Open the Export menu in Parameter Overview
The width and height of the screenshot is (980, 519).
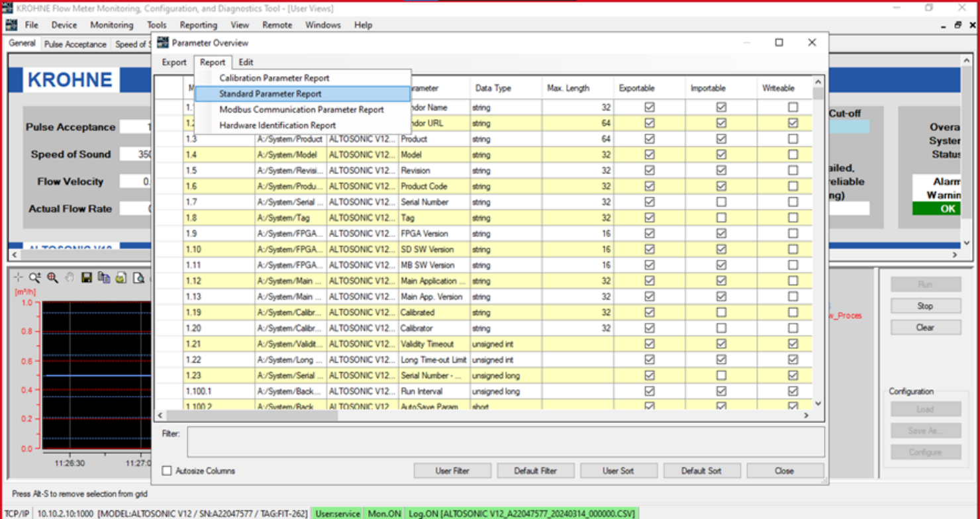[175, 62]
